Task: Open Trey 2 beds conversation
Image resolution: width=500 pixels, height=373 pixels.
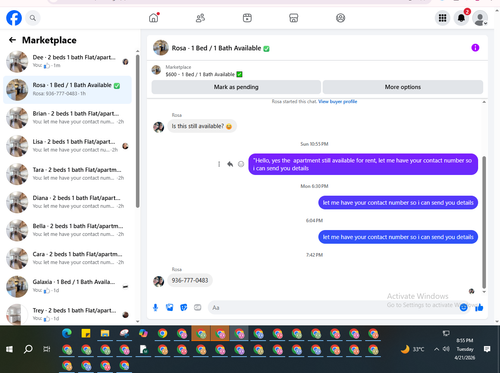Action: click(67, 314)
